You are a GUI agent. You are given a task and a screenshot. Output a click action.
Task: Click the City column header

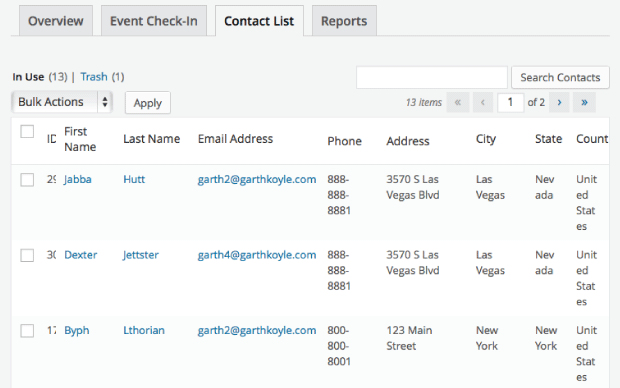486,139
